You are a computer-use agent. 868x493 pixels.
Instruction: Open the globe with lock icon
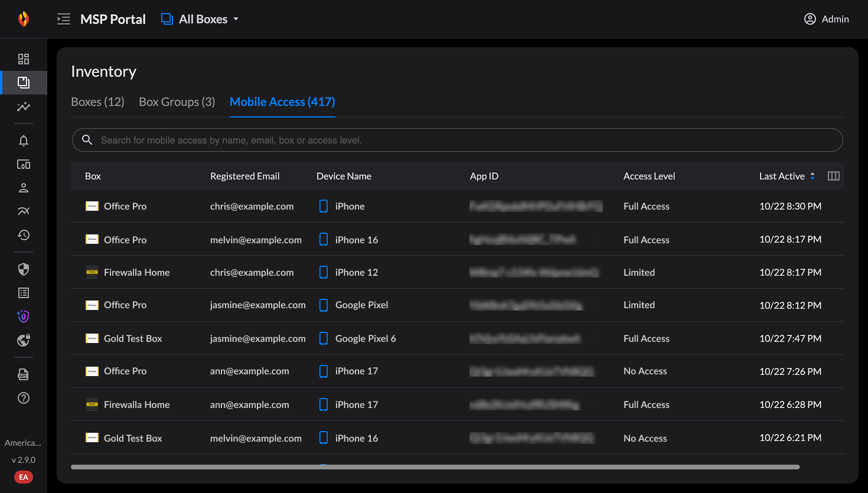(x=24, y=340)
